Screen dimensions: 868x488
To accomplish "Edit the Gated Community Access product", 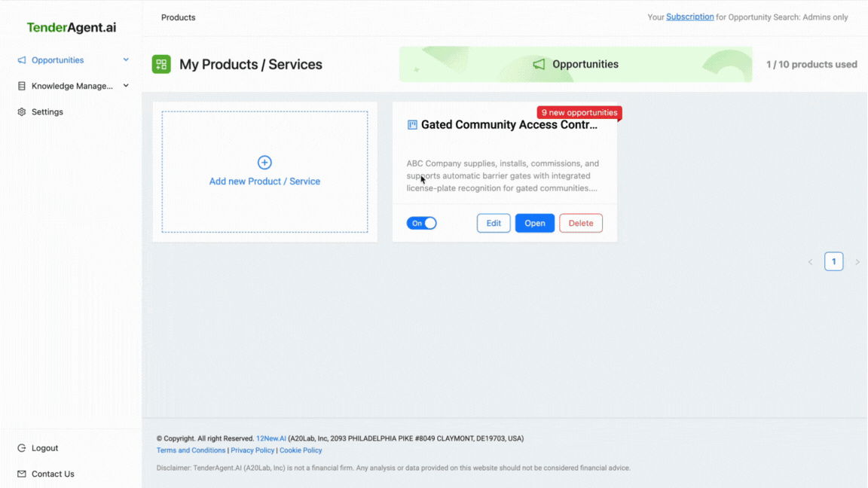I will point(494,224).
